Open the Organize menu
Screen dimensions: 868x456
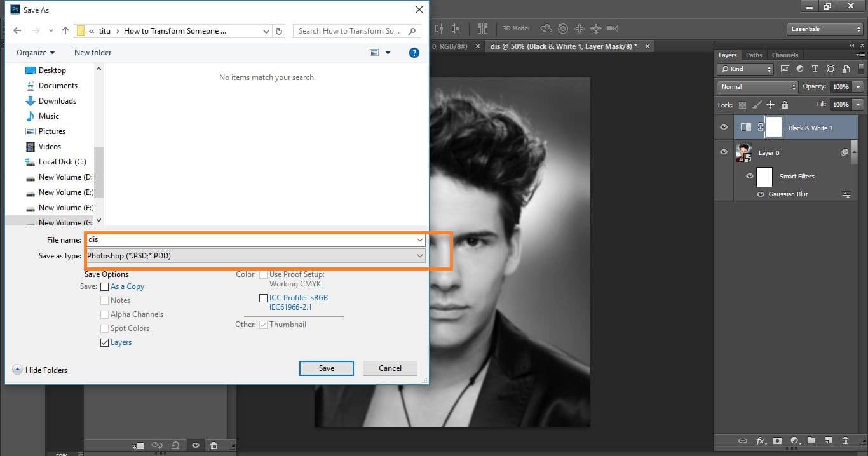[34, 52]
